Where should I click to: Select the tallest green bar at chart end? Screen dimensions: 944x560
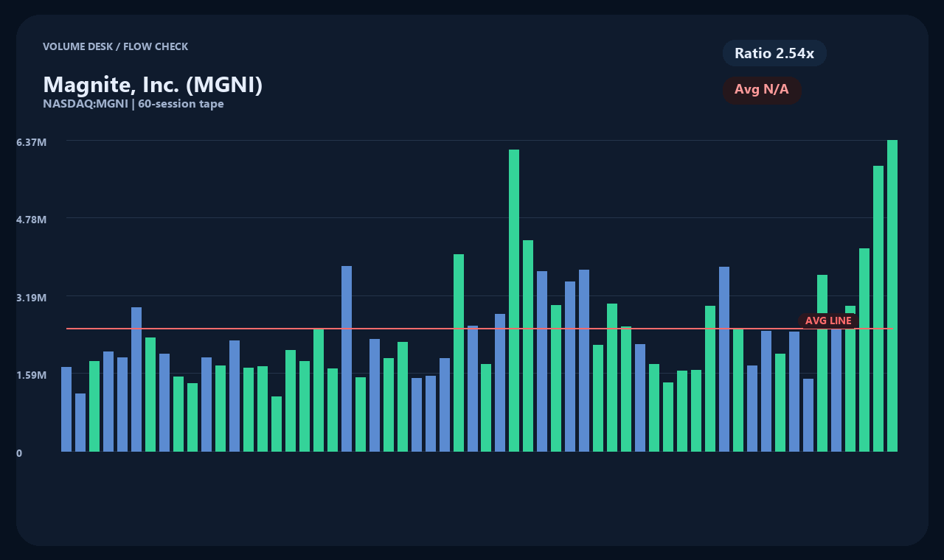892,295
